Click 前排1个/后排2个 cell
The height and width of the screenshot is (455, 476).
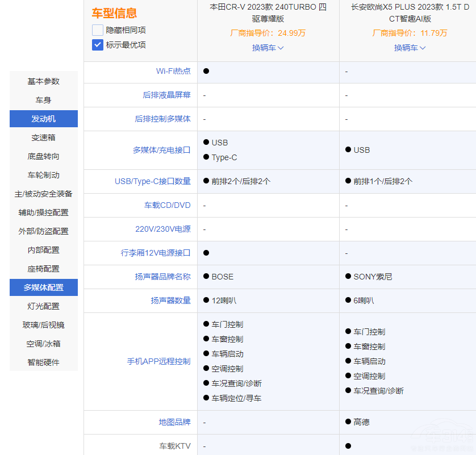coord(383,181)
